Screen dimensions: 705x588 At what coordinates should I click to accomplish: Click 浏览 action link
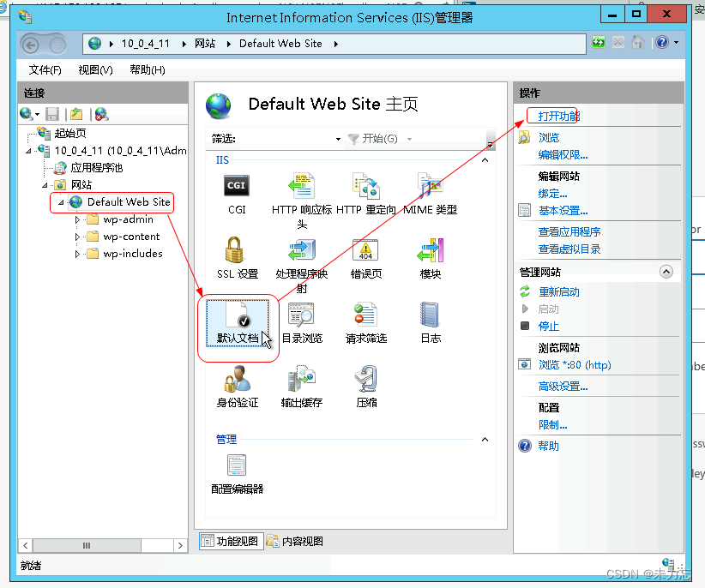click(549, 137)
